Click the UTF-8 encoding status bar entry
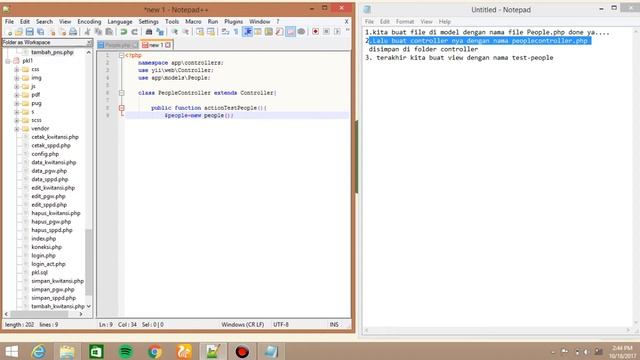The height and width of the screenshot is (360, 640). point(281,324)
